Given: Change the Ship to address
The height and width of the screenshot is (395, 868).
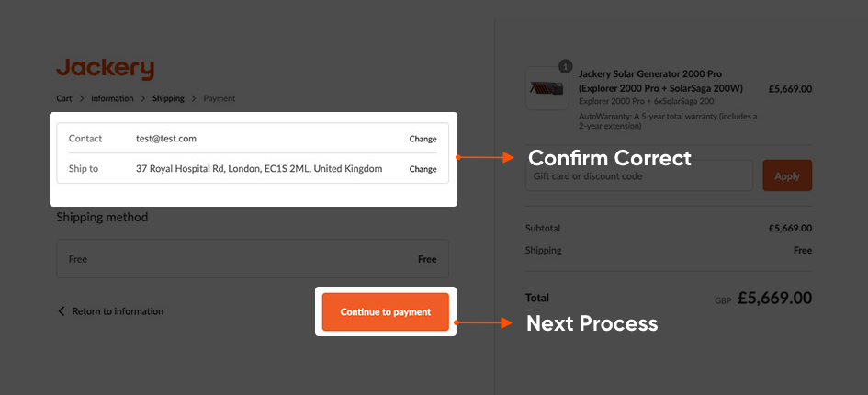Looking at the screenshot, I should [423, 169].
